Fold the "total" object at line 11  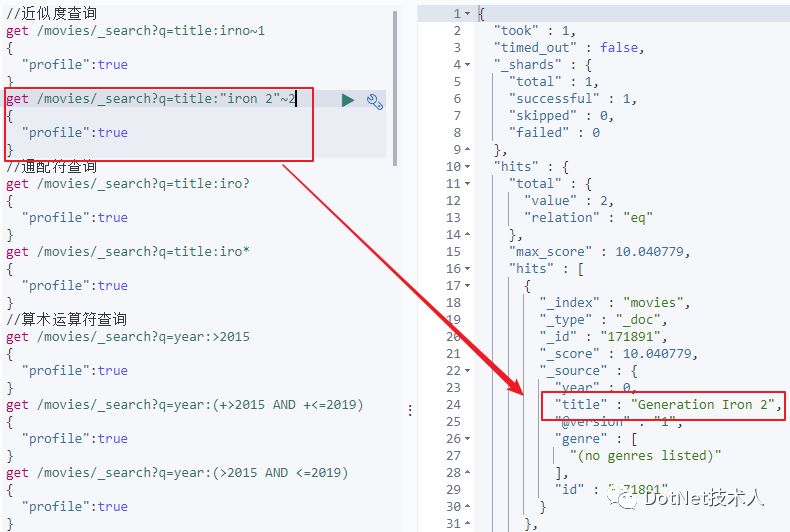468,184
